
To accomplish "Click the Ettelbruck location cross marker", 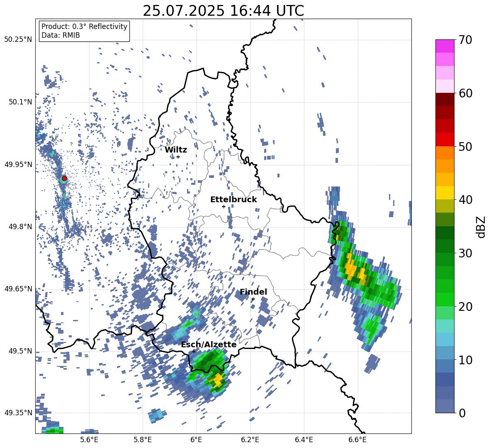I will [224, 206].
